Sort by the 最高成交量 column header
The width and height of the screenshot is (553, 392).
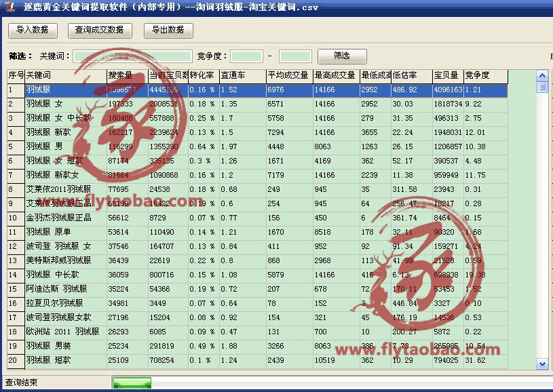tap(337, 75)
